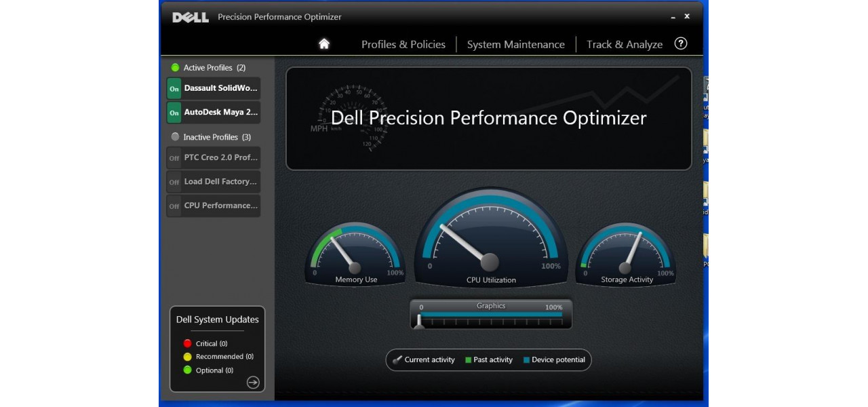
Task: Click the Recommended (0) updates label
Action: [x=224, y=357]
